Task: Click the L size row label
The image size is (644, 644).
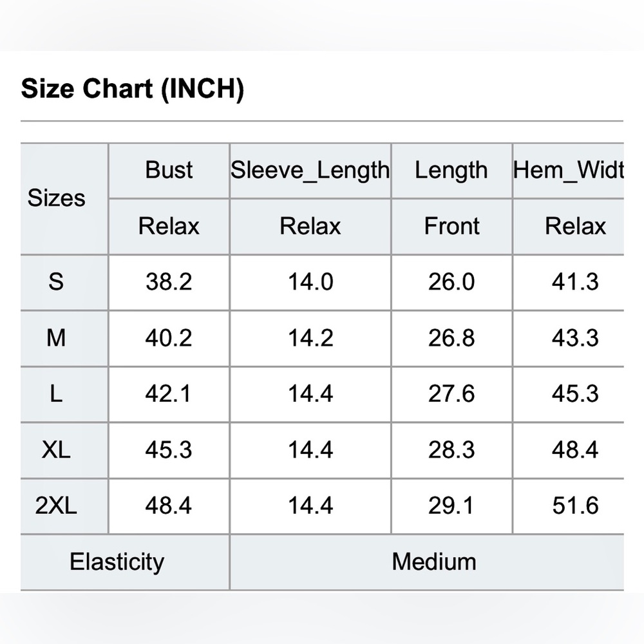Action: [x=56, y=394]
